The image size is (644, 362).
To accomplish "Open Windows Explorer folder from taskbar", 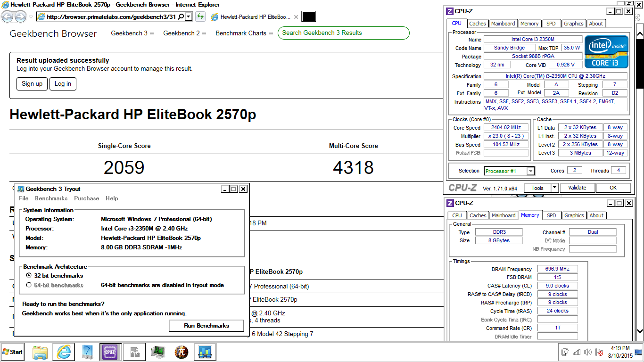I will pyautogui.click(x=40, y=352).
